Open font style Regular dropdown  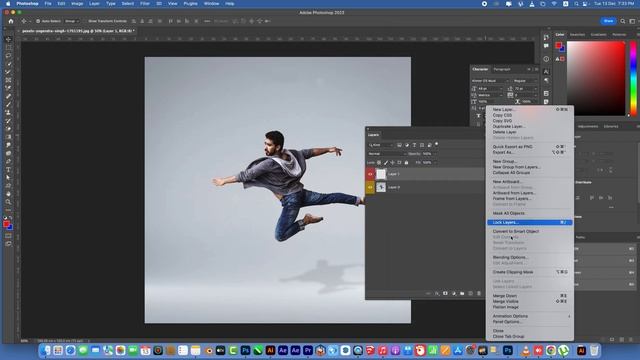click(x=525, y=81)
